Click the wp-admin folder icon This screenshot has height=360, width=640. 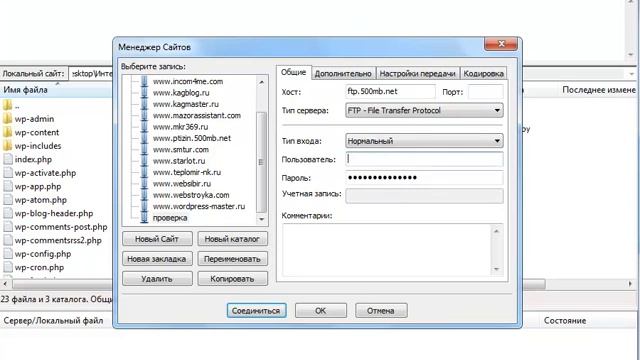[7, 119]
